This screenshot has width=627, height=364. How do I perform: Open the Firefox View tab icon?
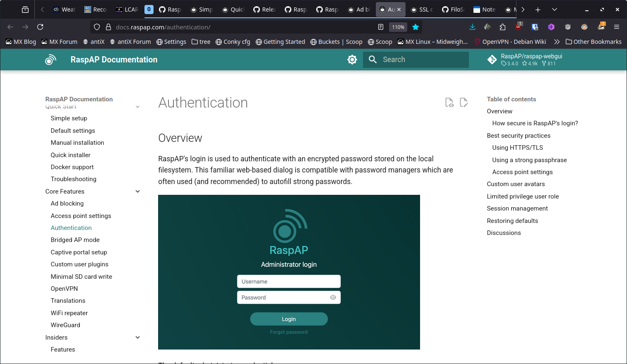click(25, 10)
